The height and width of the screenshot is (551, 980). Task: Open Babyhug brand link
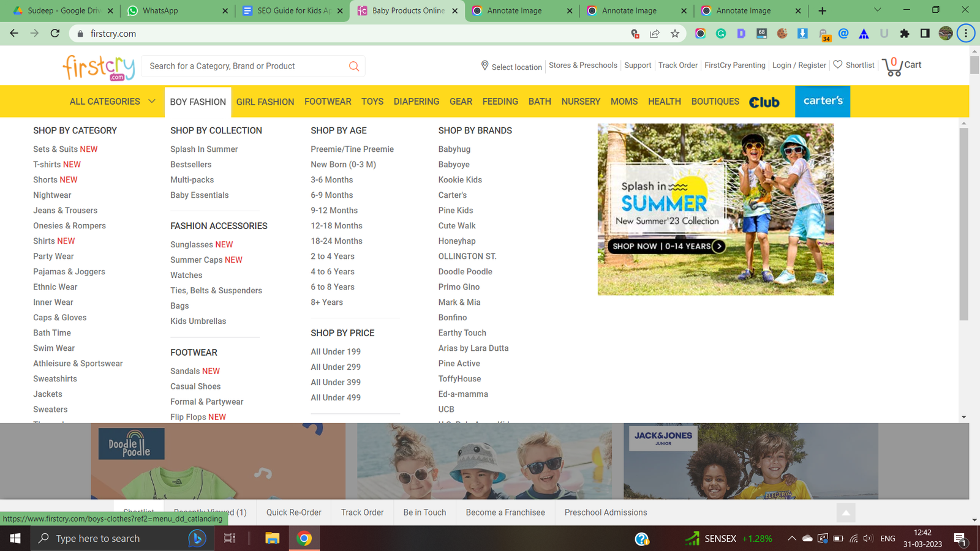point(454,149)
